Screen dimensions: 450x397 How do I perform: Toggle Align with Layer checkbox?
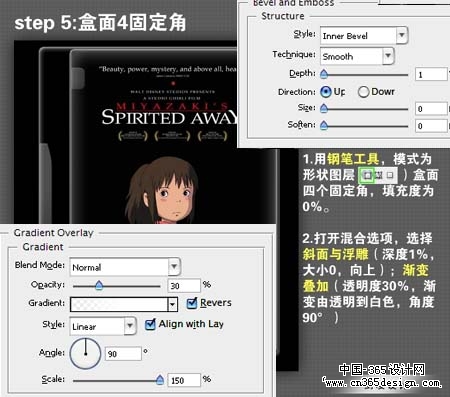[x=150, y=324]
